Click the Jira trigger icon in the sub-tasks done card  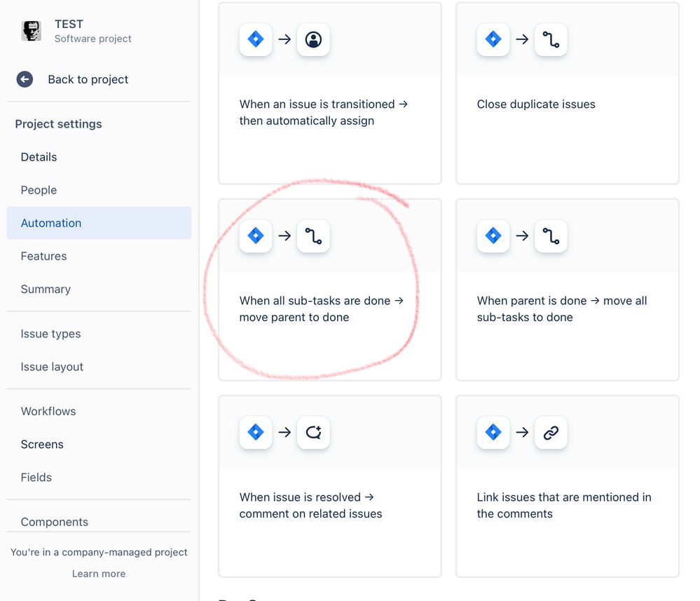coord(256,236)
